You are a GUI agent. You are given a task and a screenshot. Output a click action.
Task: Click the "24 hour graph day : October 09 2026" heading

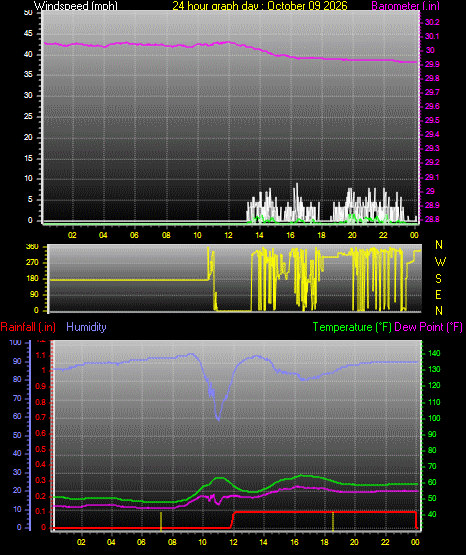[260, 5]
